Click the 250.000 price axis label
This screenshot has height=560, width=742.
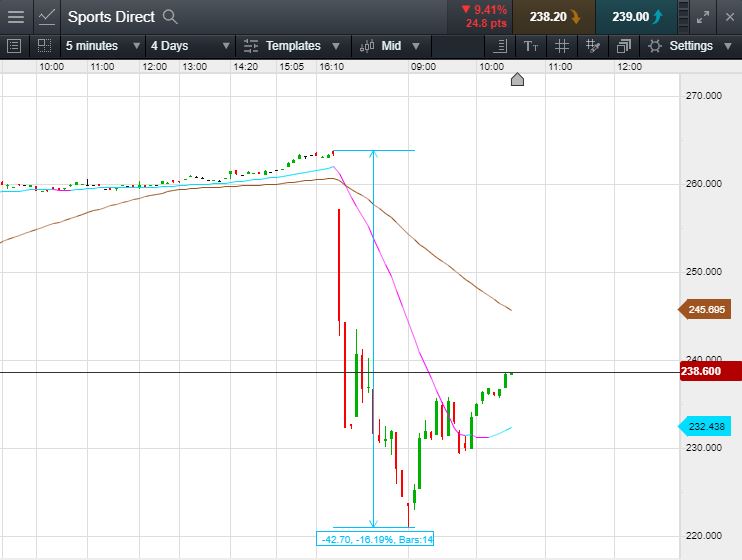tap(704, 272)
